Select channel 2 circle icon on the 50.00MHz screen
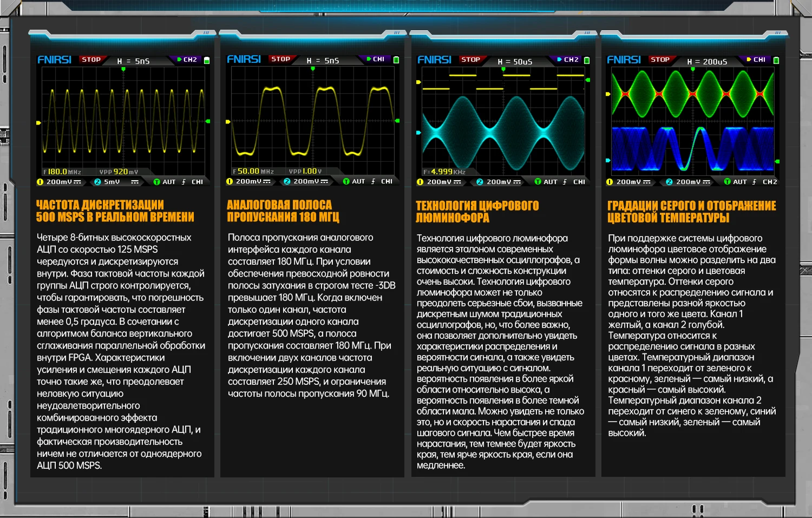Screen dimensions: 812x518 tap(287, 181)
